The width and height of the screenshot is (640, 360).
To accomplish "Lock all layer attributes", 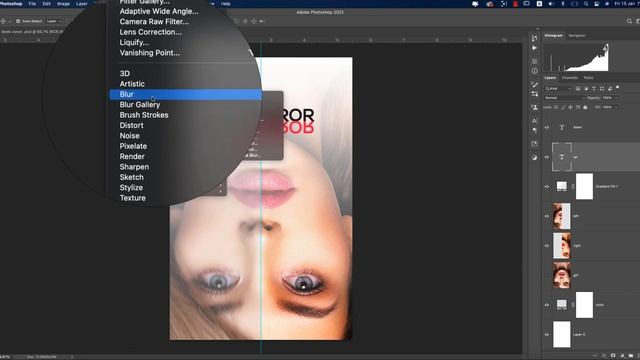I will [x=585, y=107].
